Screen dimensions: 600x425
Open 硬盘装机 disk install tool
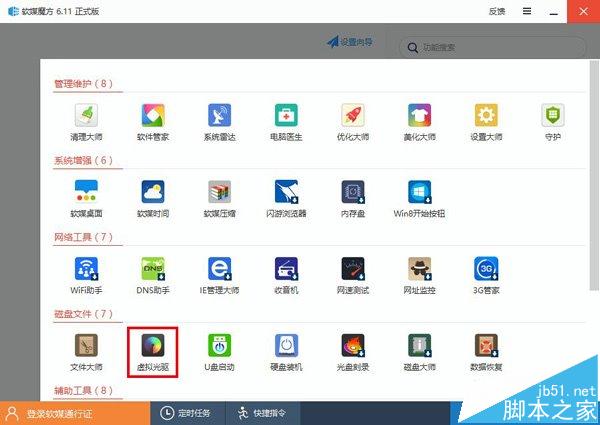[286, 353]
